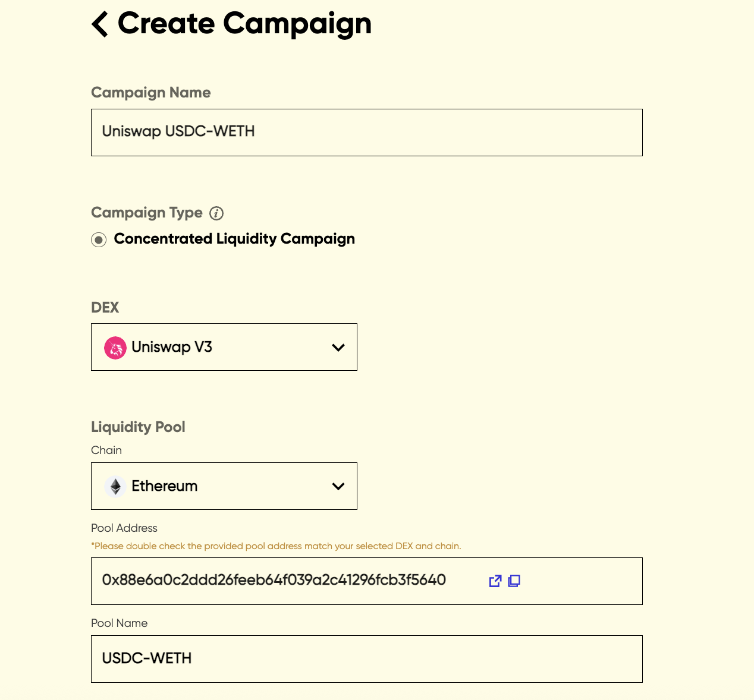The height and width of the screenshot is (700, 754).
Task: Click the Concentrated Liquidity Campaign label text
Action: click(234, 239)
